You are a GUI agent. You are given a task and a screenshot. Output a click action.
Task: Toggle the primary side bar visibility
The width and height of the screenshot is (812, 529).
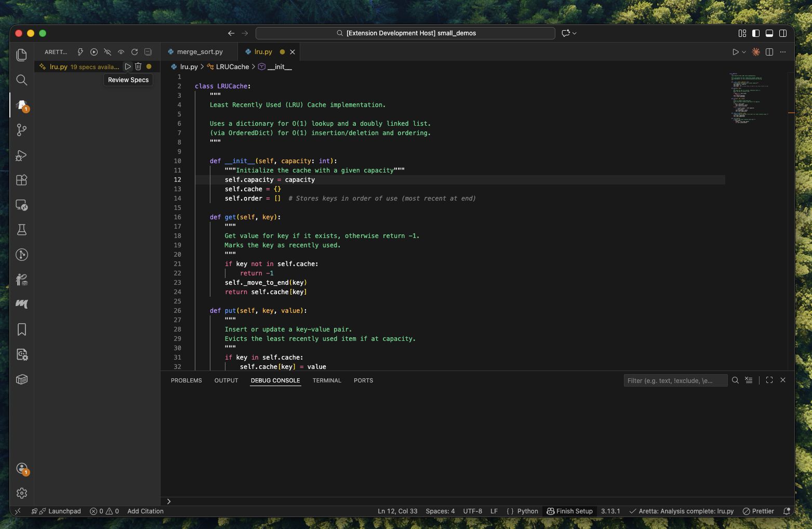756,33
